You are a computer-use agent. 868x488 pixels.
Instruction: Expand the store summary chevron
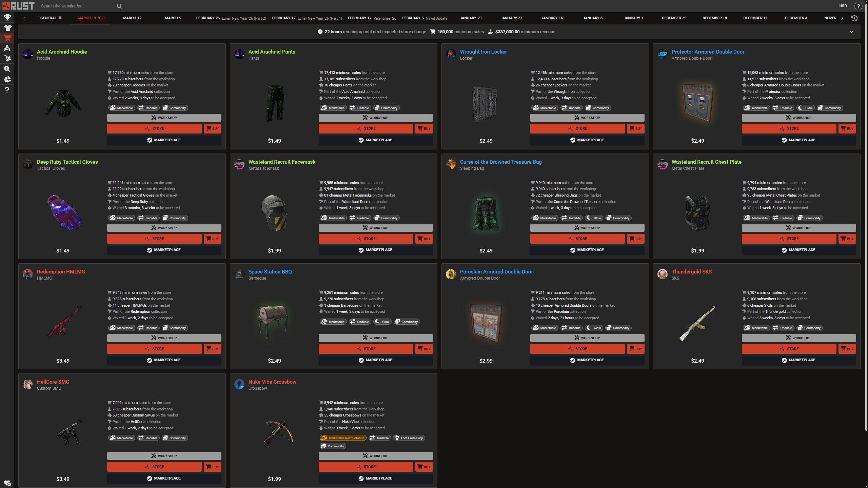[851, 32]
